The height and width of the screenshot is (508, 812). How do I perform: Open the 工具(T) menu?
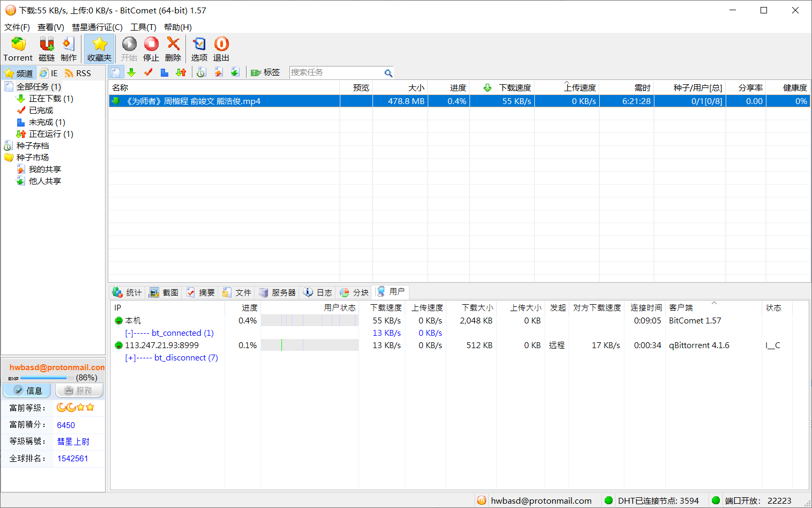pos(143,27)
